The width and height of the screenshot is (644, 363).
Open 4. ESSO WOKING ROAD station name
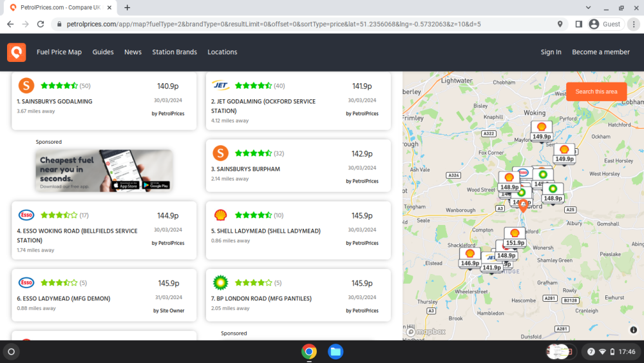pyautogui.click(x=77, y=235)
